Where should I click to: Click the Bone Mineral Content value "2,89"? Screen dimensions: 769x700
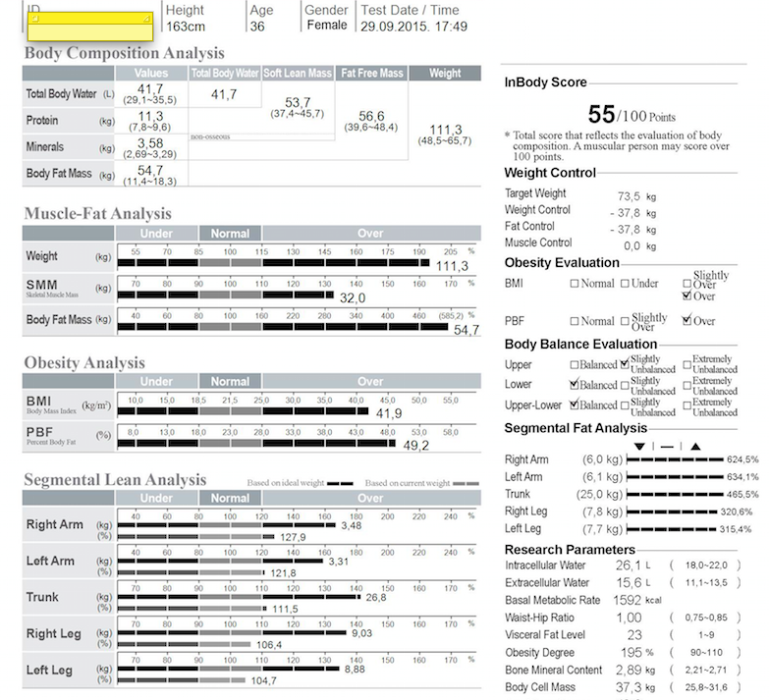[x=629, y=670]
